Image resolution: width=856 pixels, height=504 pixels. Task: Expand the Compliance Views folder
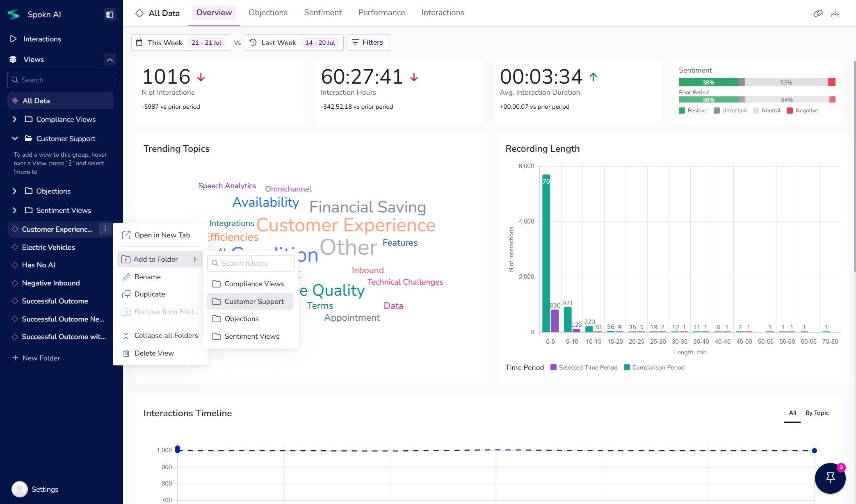pyautogui.click(x=15, y=119)
